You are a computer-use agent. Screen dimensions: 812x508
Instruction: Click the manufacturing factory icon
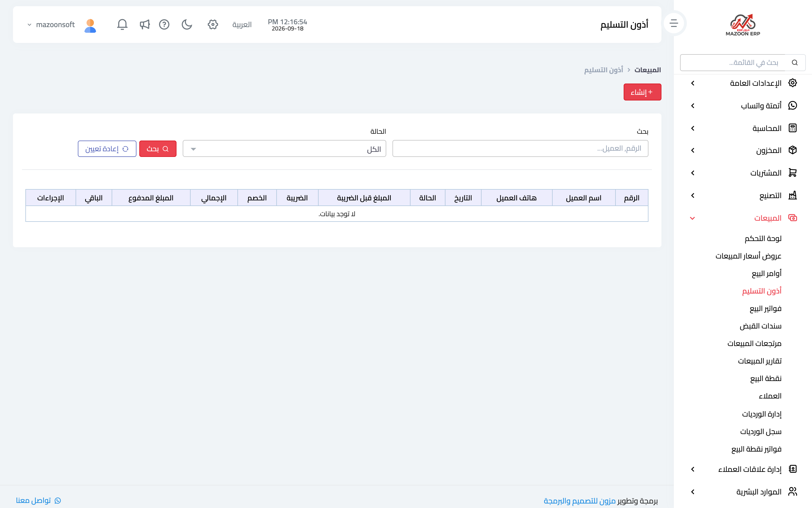click(793, 195)
